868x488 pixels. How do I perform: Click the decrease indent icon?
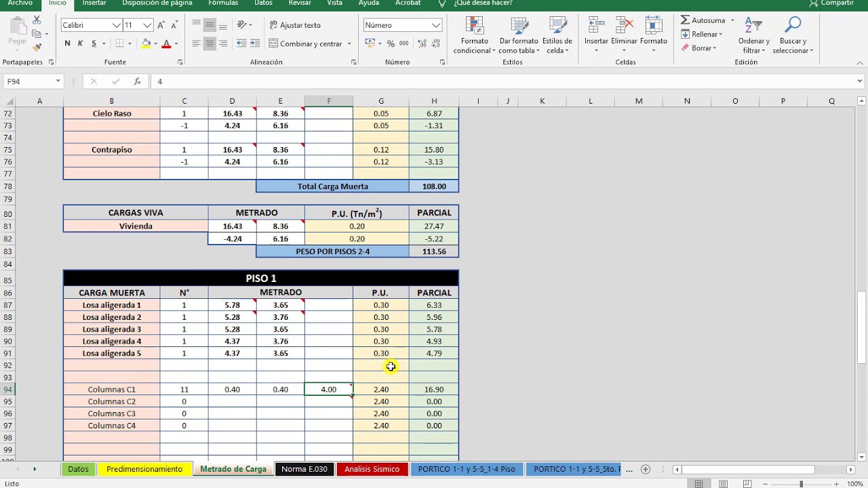(242, 43)
